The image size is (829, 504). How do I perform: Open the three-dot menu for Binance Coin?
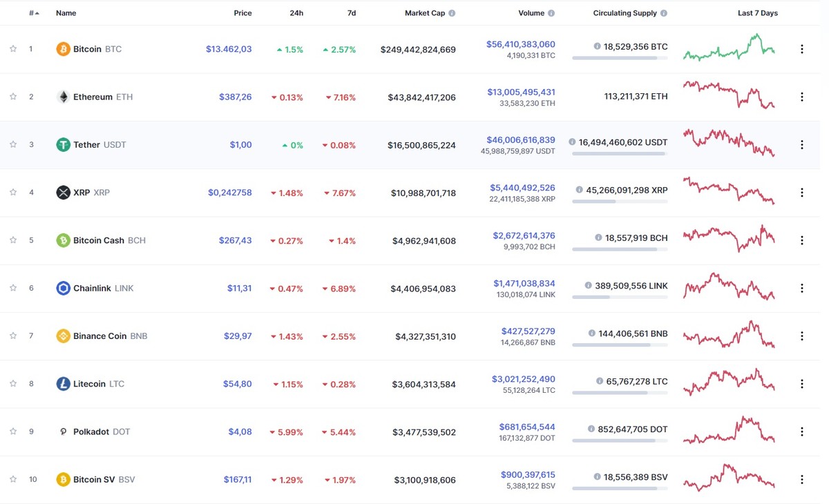801,336
